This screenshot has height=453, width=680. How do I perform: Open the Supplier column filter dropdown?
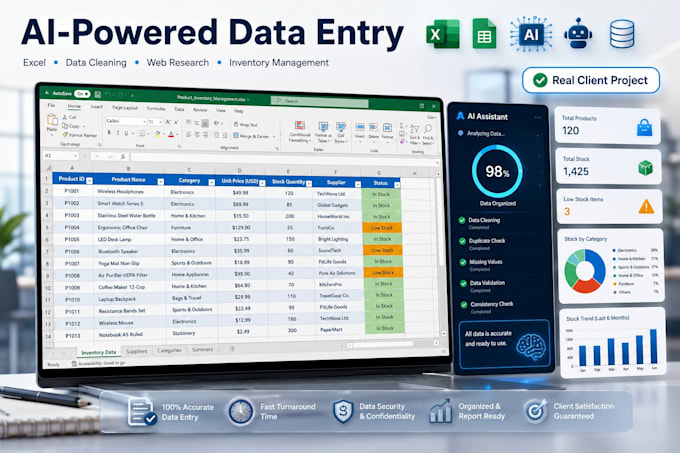[x=358, y=184]
